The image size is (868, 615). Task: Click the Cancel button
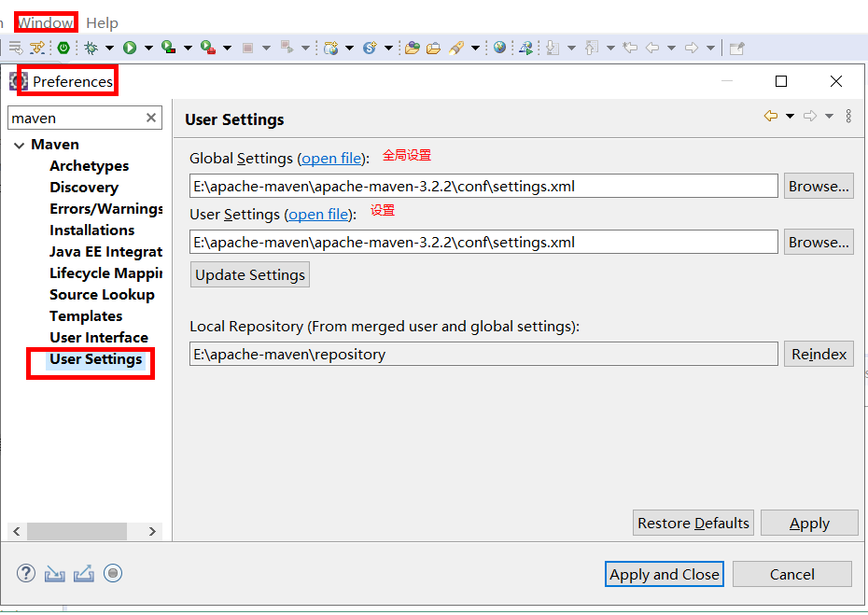[792, 574]
